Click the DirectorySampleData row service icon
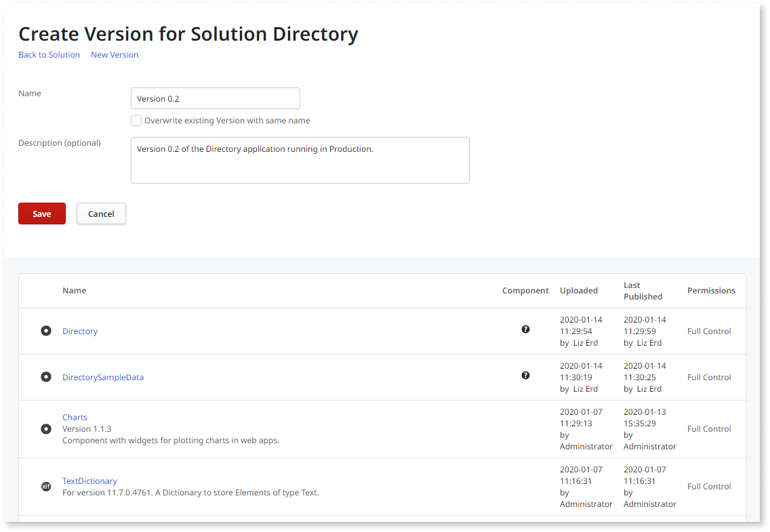 pos(45,377)
